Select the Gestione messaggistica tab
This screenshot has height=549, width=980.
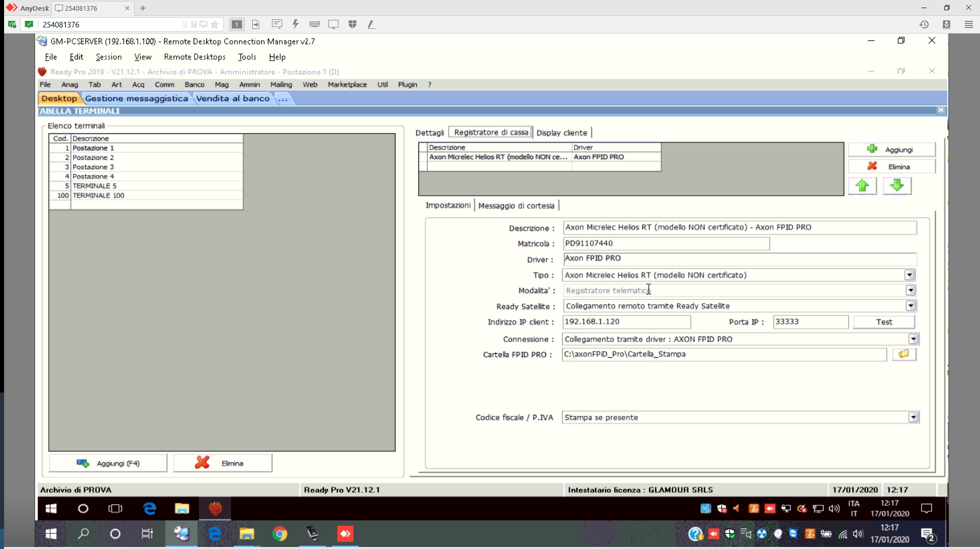137,99
